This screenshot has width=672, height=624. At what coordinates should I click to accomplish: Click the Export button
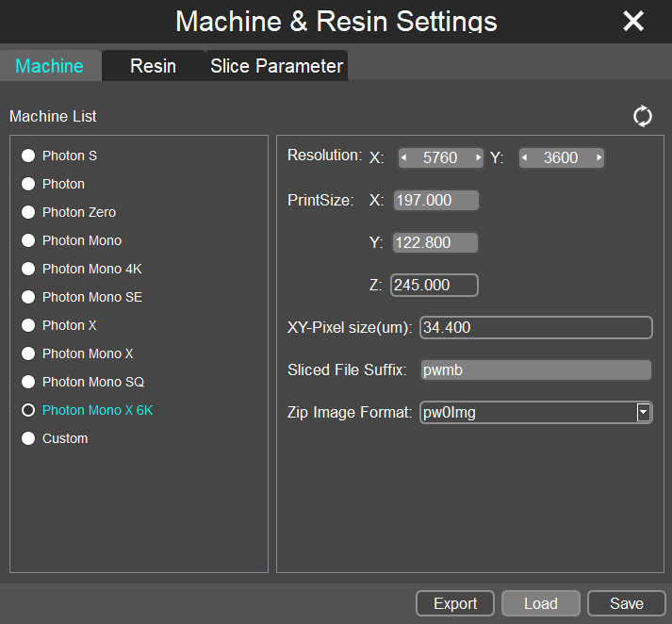(455, 603)
